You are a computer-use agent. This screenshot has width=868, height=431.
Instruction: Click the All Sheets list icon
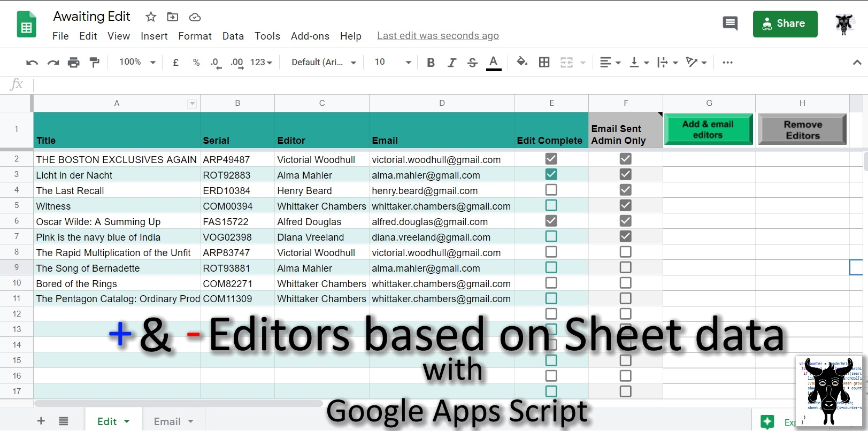[x=64, y=421]
